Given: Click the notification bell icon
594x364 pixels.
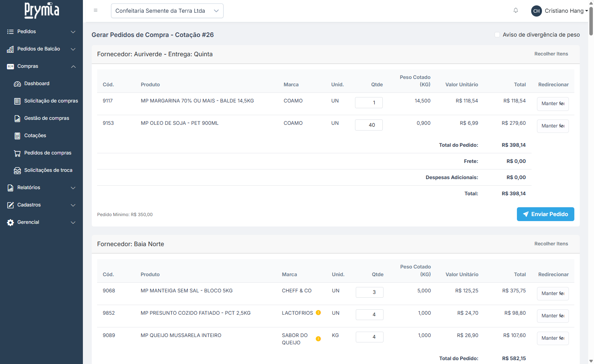Looking at the screenshot, I should (515, 10).
